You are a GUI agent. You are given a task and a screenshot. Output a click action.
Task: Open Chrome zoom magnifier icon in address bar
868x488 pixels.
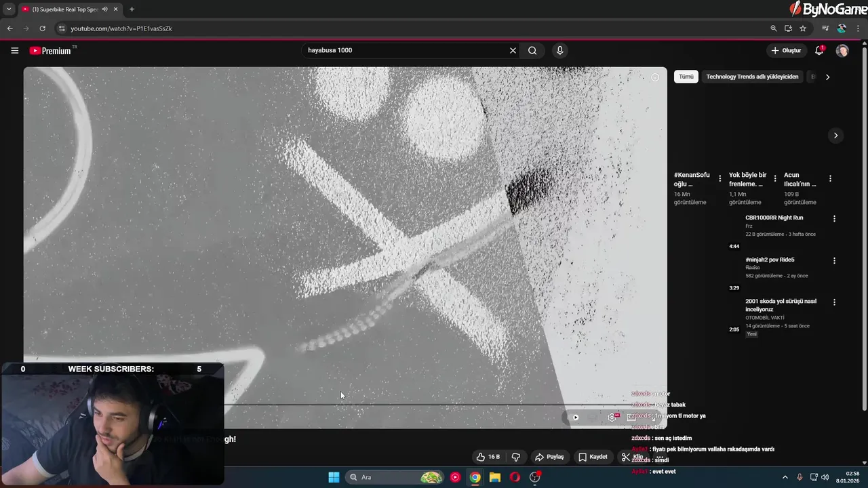[773, 28]
